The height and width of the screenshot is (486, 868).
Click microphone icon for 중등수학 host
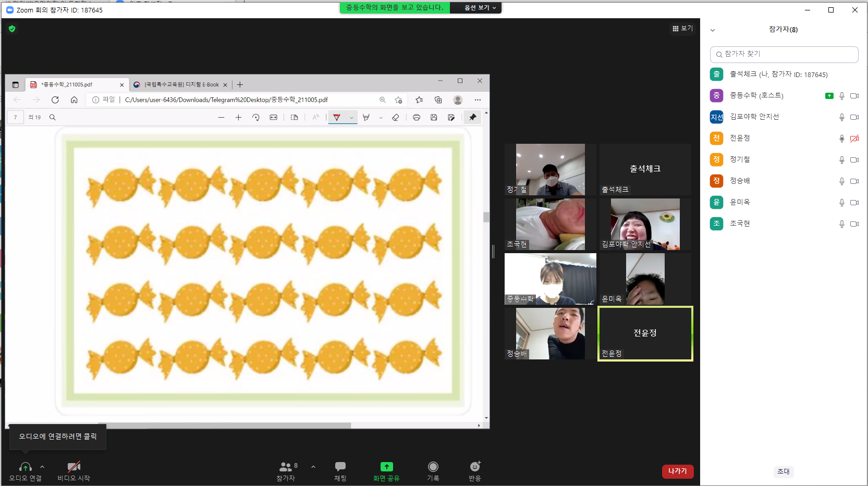[841, 96]
